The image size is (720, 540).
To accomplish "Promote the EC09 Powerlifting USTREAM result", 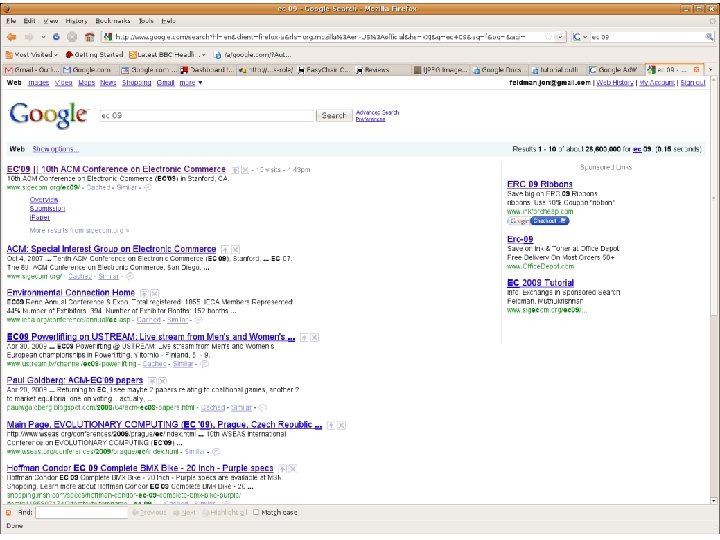I will coord(304,338).
